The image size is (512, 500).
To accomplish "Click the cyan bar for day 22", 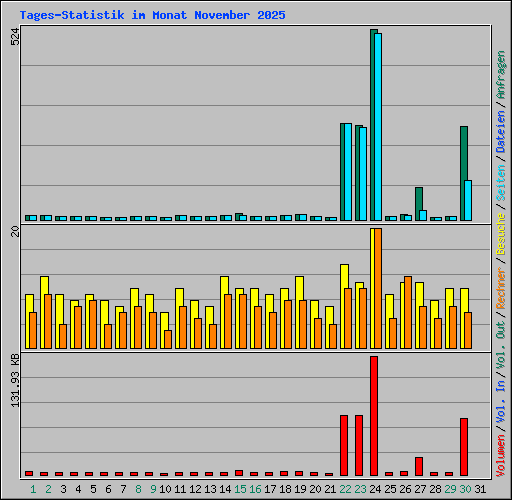I will [348, 172].
